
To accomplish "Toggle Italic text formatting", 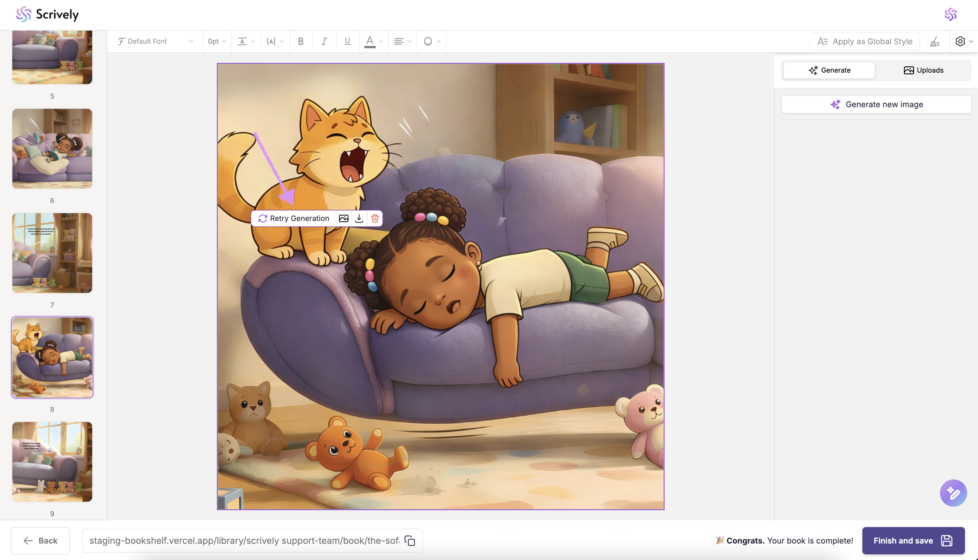I will pos(324,41).
